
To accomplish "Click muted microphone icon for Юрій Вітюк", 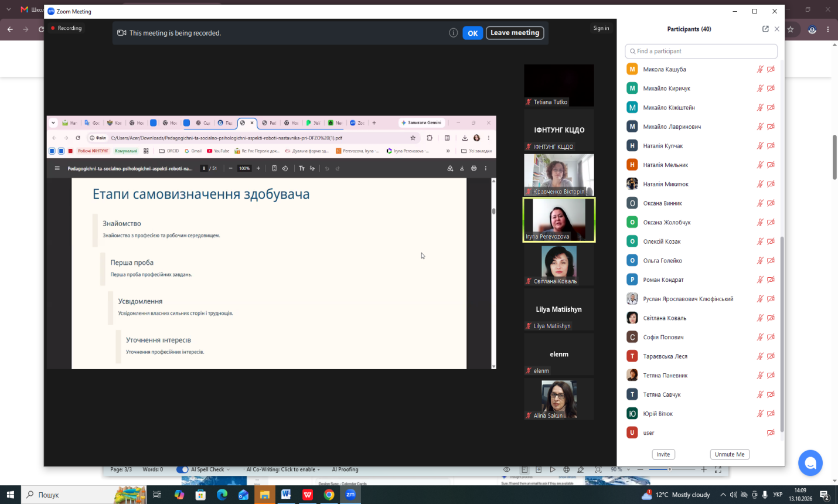I will [760, 414].
